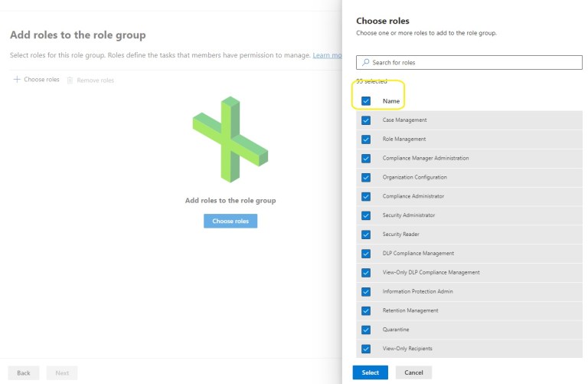Uncheck the Security Administrator role
This screenshot has width=588, height=384.
point(366,215)
